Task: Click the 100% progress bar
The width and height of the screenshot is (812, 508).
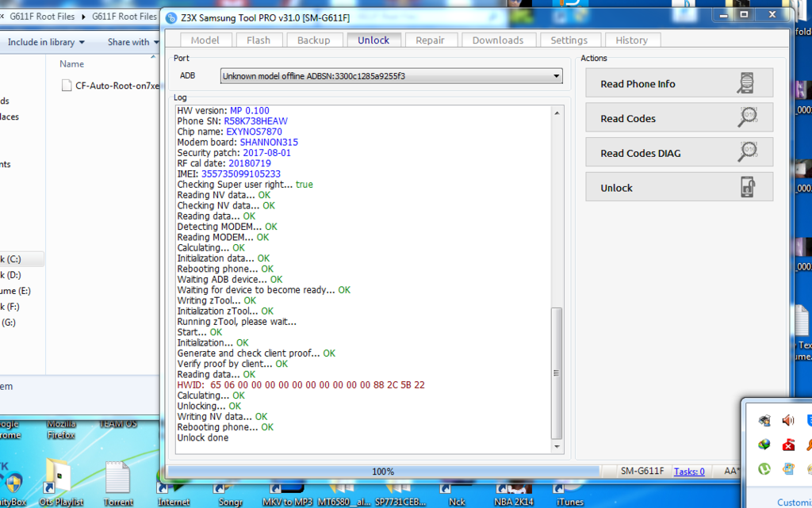Action: click(x=383, y=472)
